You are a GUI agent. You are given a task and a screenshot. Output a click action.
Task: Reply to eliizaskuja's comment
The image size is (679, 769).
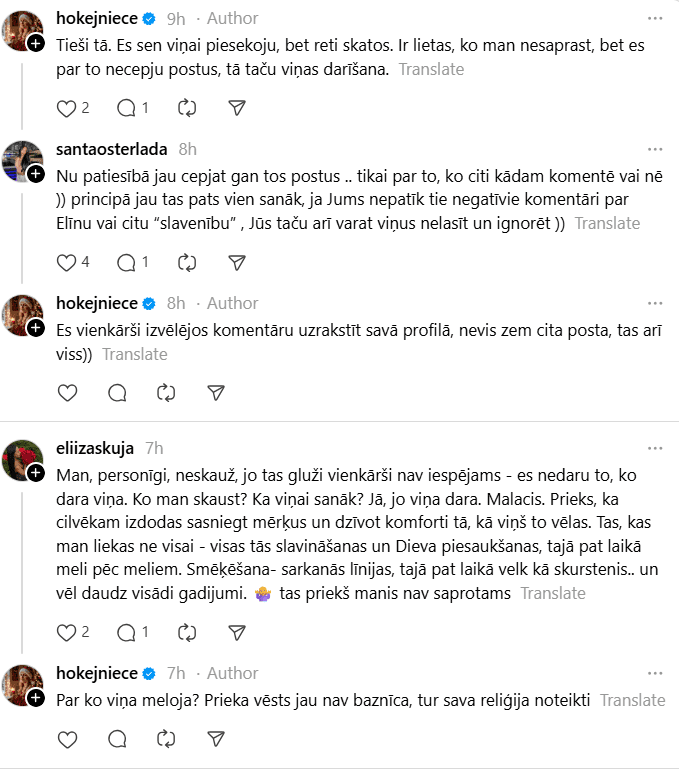point(126,632)
